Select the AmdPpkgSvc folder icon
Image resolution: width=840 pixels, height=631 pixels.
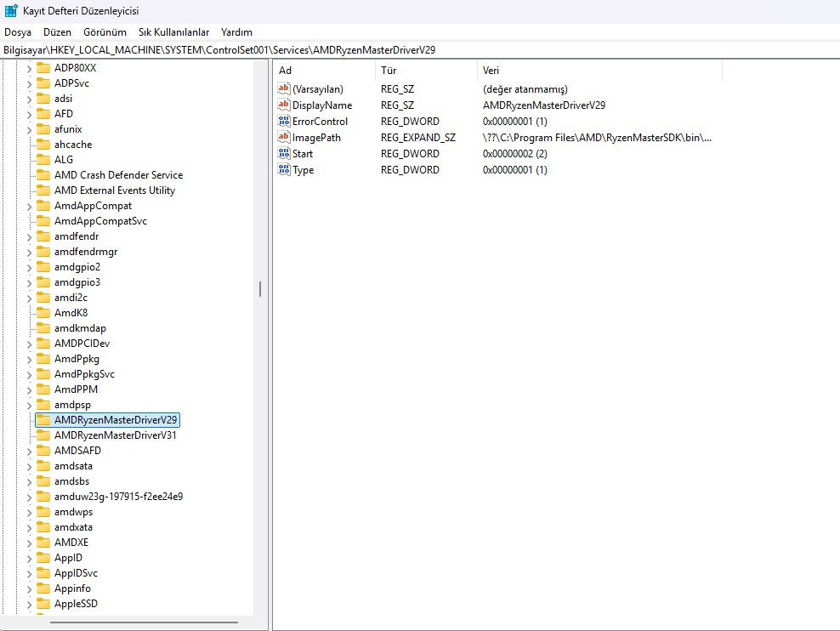point(43,374)
